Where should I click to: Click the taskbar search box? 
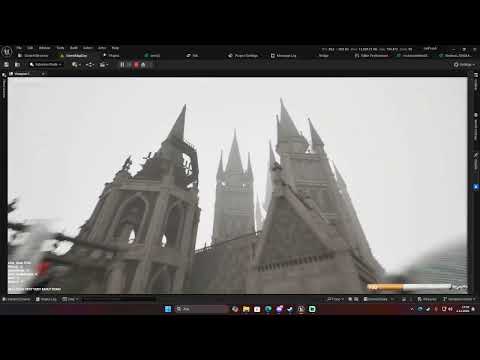click(201, 309)
